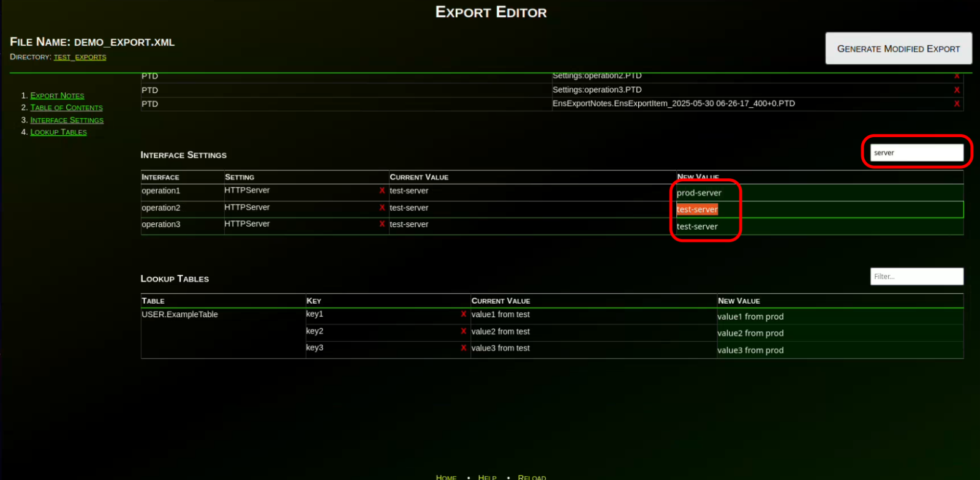Go to Table of Contents section
This screenshot has height=480, width=980.
coord(66,108)
